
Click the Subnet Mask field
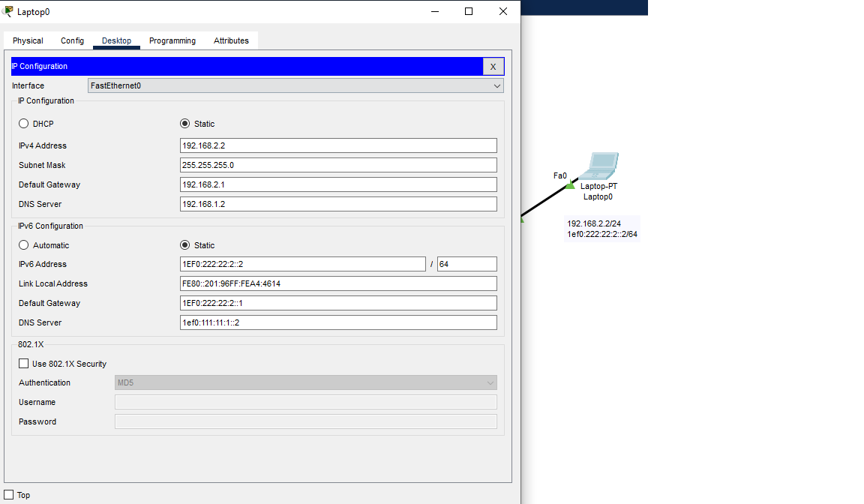pos(337,164)
